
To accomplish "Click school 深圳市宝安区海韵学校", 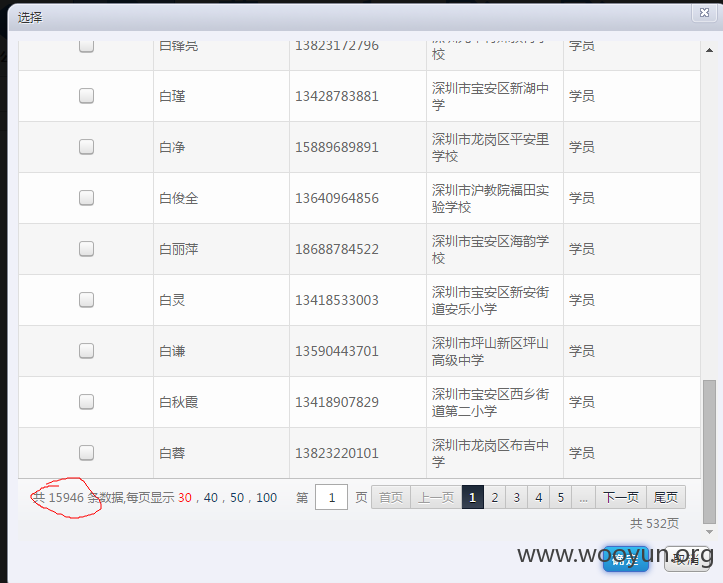I will click(490, 249).
